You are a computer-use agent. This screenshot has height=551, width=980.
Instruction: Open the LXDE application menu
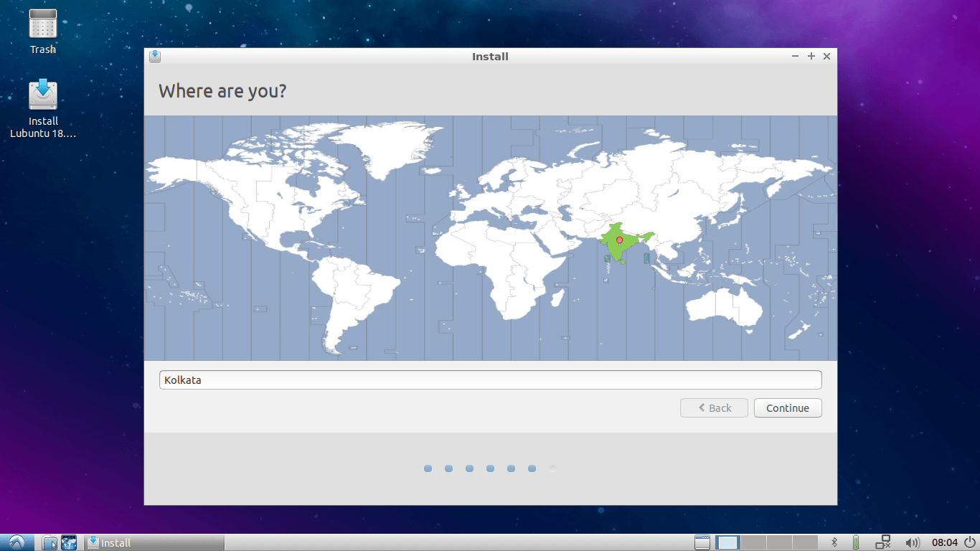(x=17, y=542)
